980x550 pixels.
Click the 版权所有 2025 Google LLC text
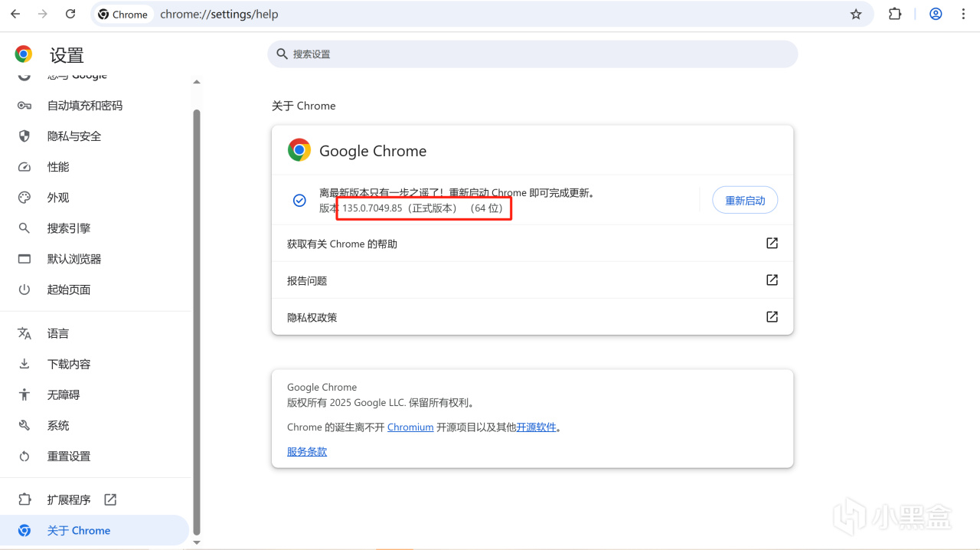[x=381, y=402]
